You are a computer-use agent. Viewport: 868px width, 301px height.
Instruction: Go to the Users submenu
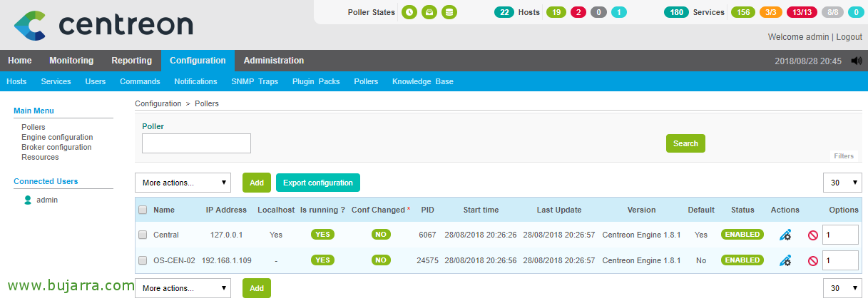(x=96, y=81)
